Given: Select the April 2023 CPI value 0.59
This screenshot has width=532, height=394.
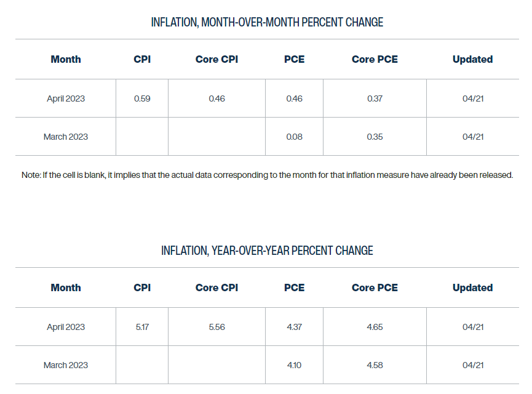Looking at the screenshot, I should (x=142, y=98).
